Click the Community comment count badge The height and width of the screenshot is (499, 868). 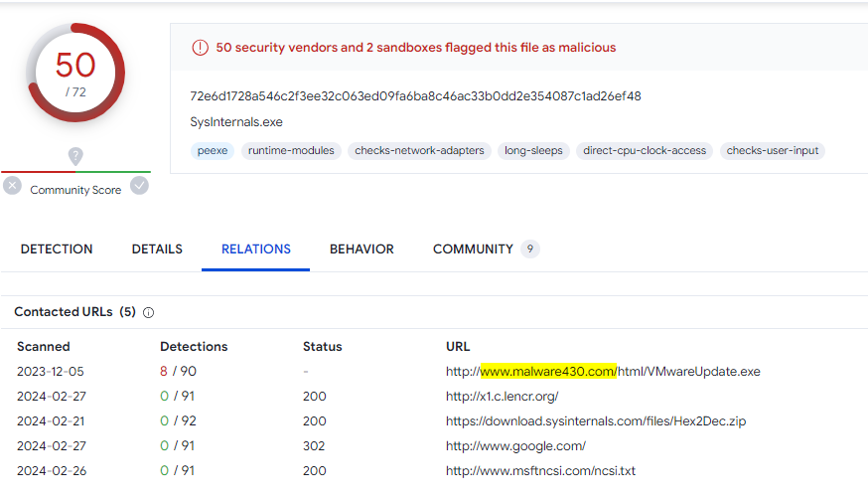[x=530, y=249]
